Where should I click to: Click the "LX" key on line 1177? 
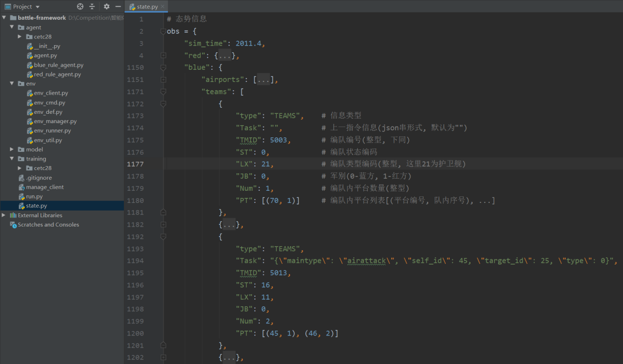[244, 164]
